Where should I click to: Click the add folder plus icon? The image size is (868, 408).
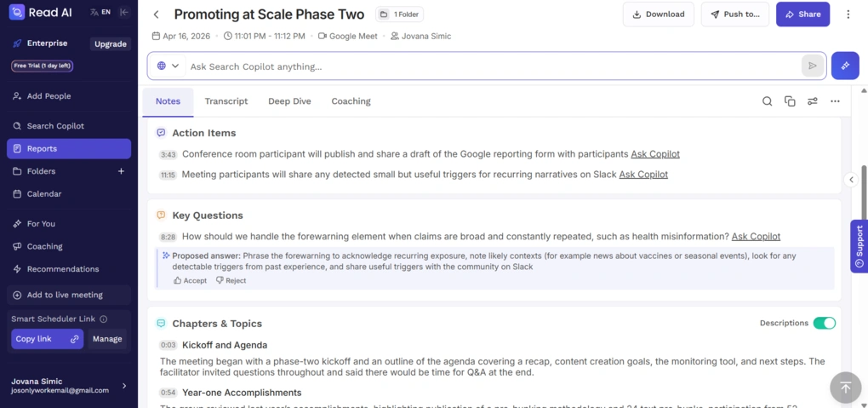click(x=121, y=171)
